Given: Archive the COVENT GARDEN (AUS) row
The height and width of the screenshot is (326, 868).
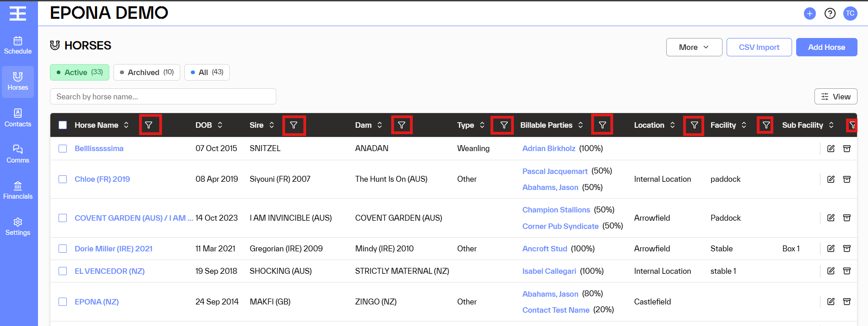Looking at the screenshot, I should pos(847,217).
